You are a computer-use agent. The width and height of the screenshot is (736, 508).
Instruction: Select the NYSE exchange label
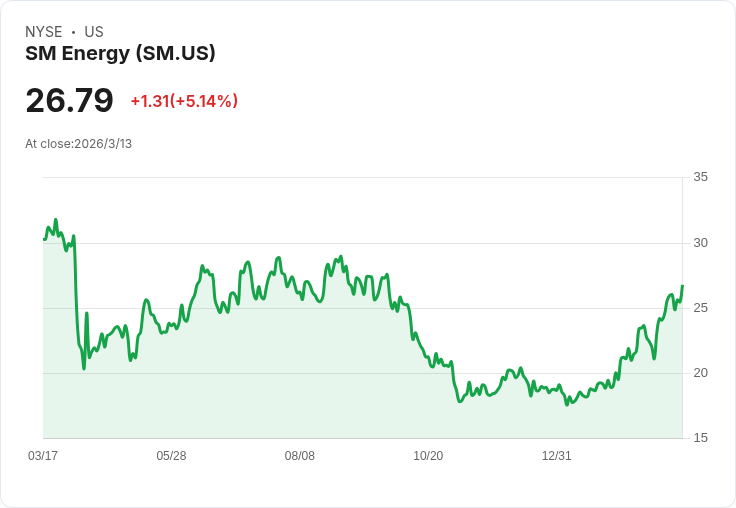(x=44, y=32)
